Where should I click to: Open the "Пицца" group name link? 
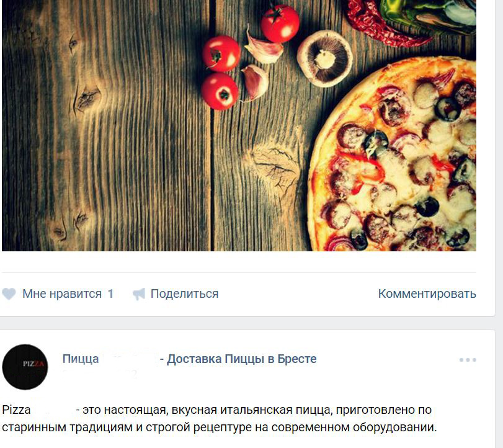pyautogui.click(x=81, y=359)
